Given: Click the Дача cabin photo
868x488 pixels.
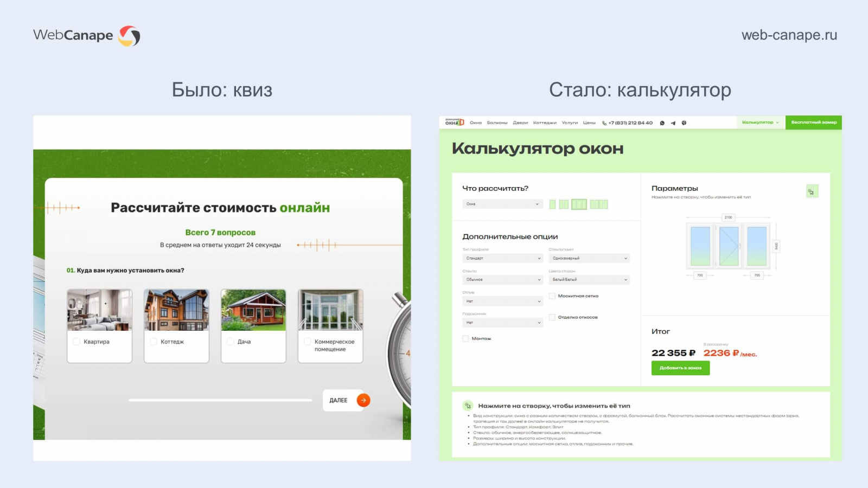Looking at the screenshot, I should click(x=253, y=310).
